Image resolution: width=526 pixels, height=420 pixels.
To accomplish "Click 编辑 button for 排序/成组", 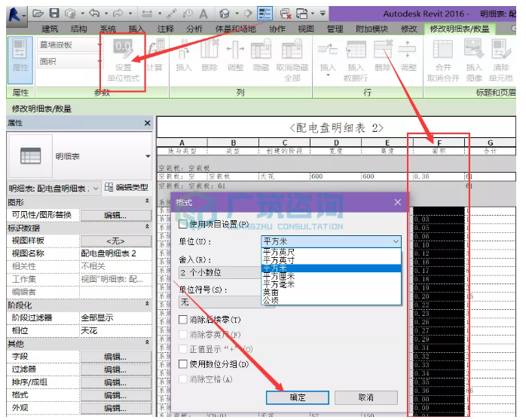I will [115, 382].
